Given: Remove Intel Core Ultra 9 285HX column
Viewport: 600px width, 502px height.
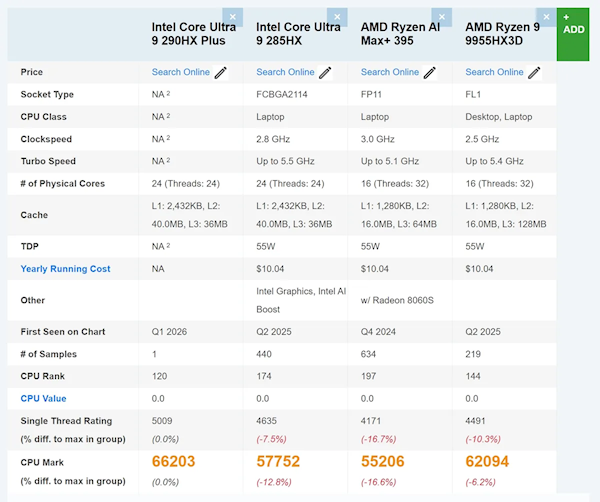Looking at the screenshot, I should (x=337, y=17).
